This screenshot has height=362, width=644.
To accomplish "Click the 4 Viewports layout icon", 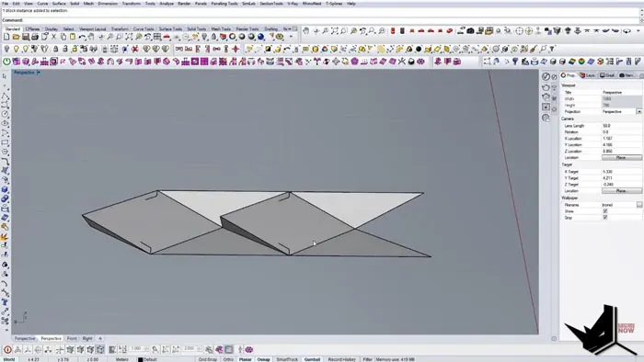I will [157, 38].
